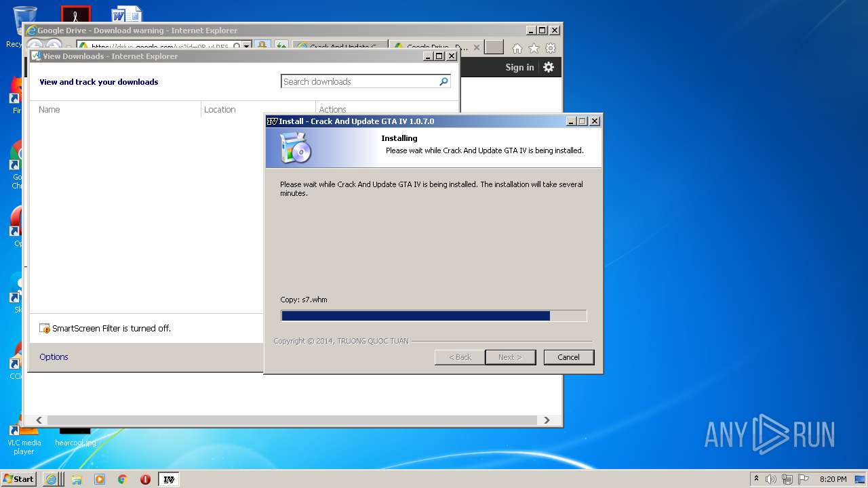
Task: Open the Google Drive settings gear
Action: tap(549, 67)
